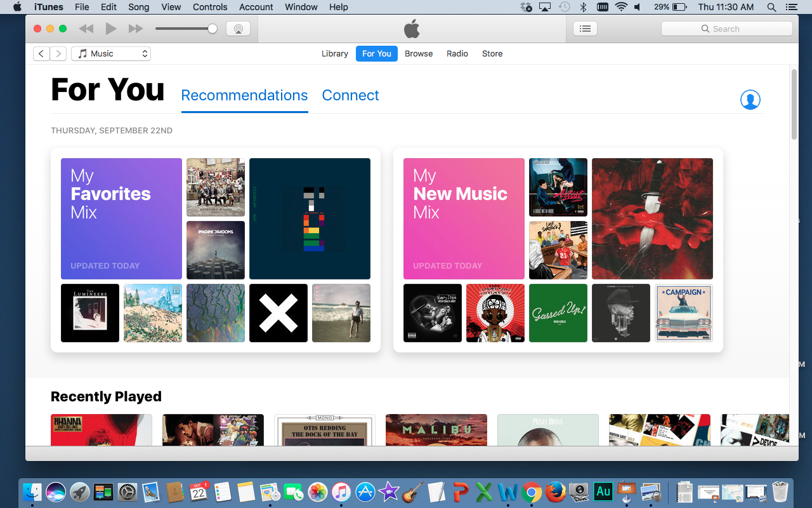Open the Connect section link
This screenshot has height=508, width=812.
point(350,95)
